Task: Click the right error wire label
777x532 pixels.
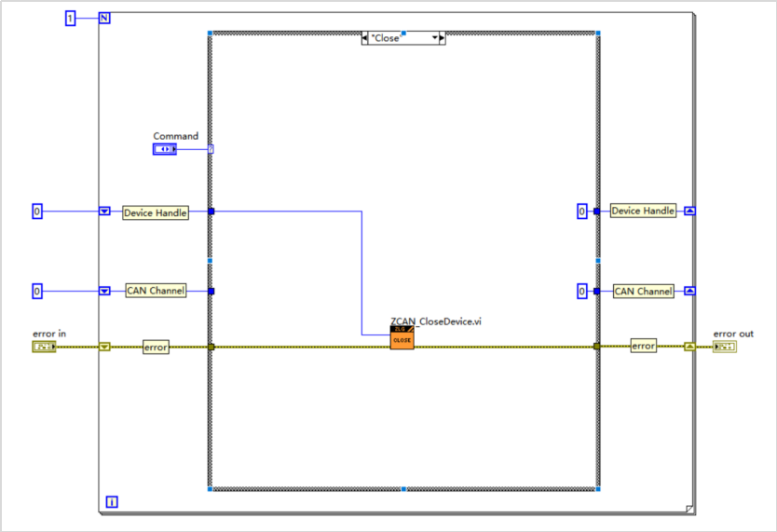Action: point(643,346)
